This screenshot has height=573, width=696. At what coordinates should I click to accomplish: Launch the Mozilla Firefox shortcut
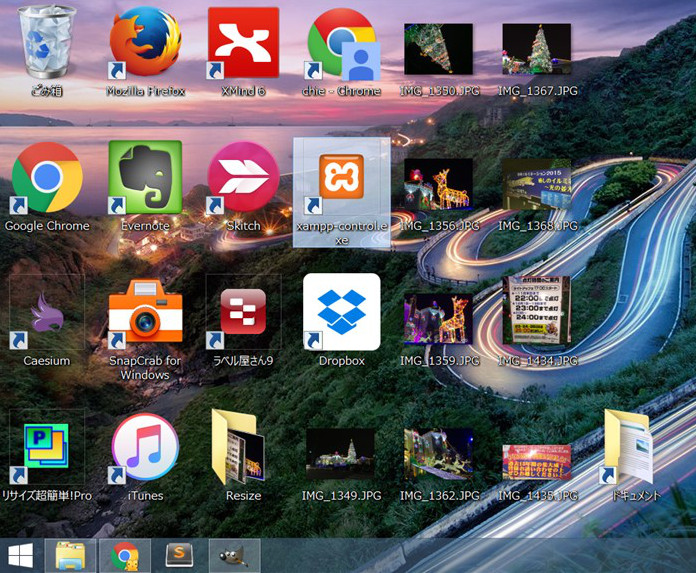click(x=145, y=43)
